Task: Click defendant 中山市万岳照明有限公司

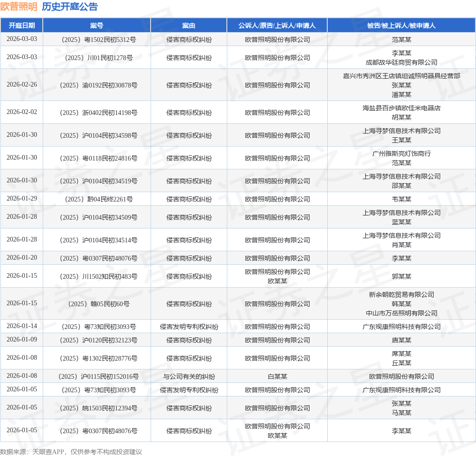Action: pyautogui.click(x=401, y=313)
